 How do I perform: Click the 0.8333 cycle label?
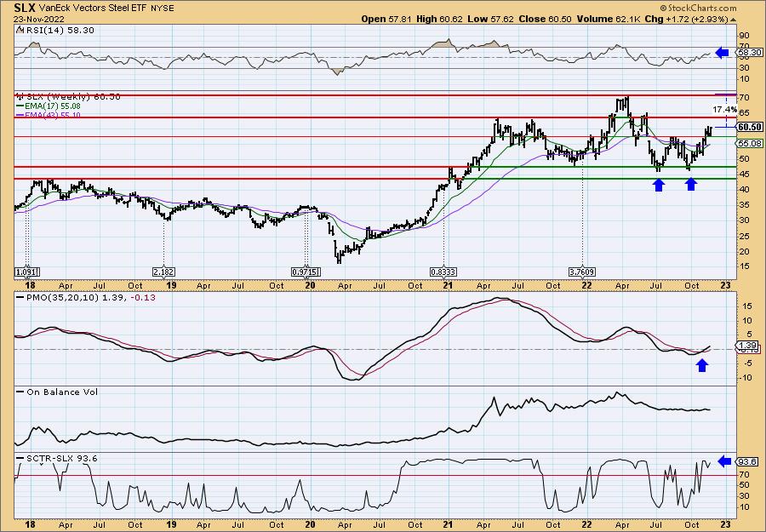tap(443, 272)
